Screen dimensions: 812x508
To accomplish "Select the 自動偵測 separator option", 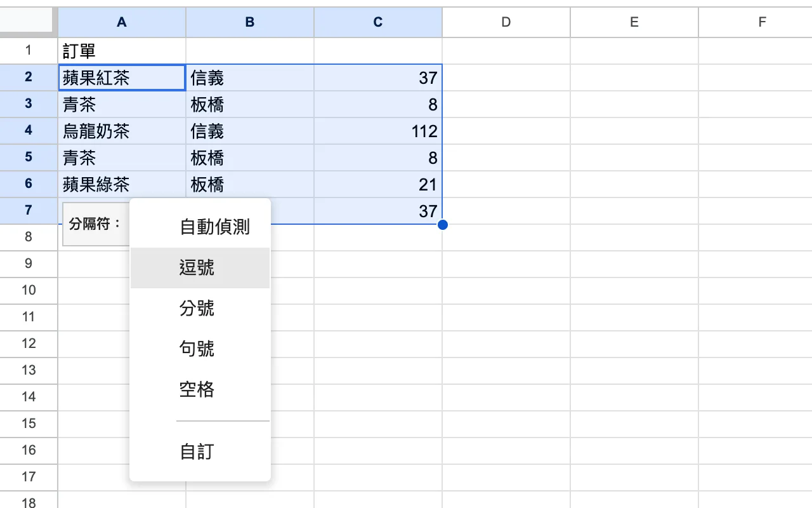I will pos(200,227).
